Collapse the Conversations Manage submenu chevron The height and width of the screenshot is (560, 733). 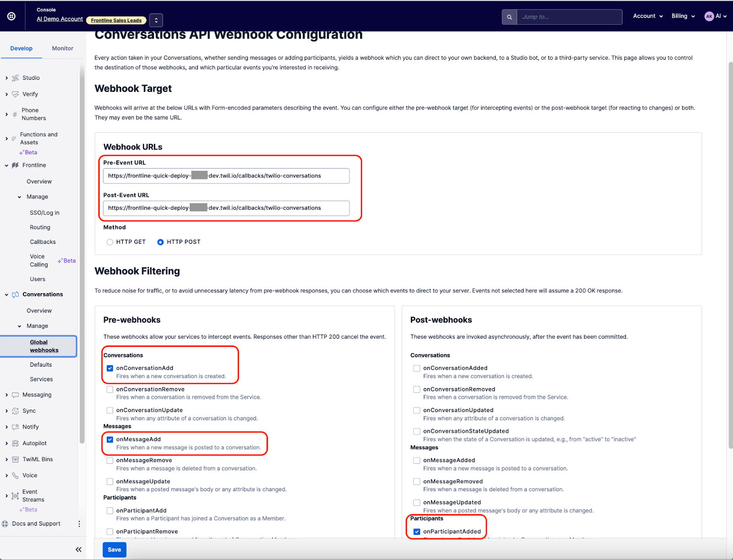point(19,326)
